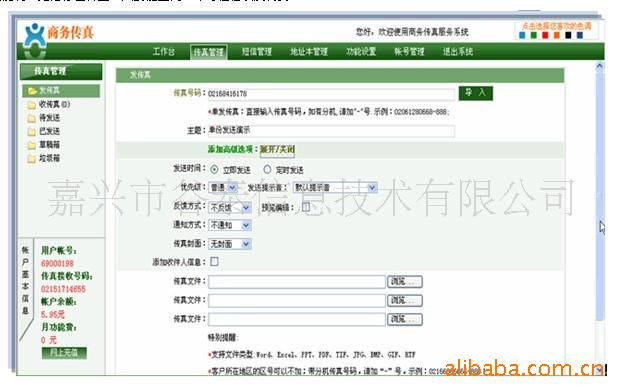The image size is (620, 387).
Task: Toggle advanced options with 展开/关闭
Action: click(277, 149)
